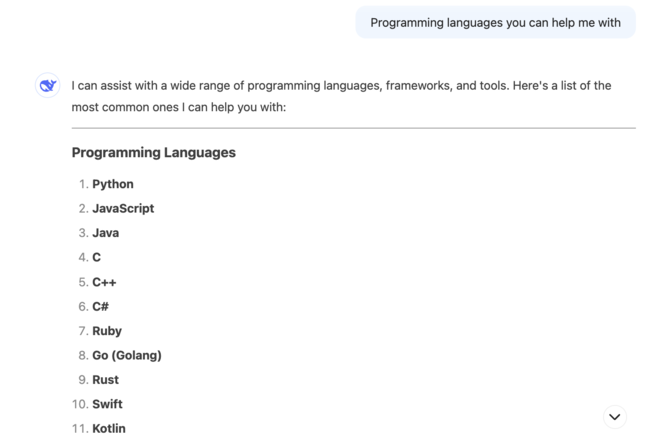
Task: Click the horizontal divider below the intro text
Action: click(353, 128)
